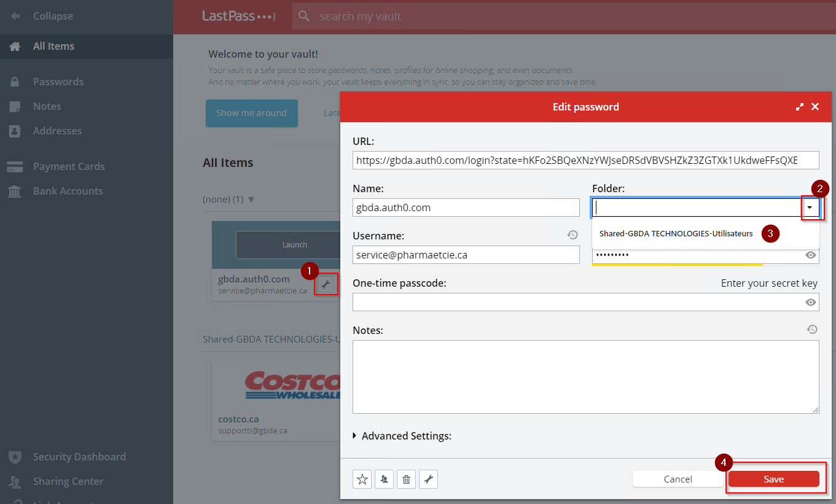The height and width of the screenshot is (504, 836).
Task: Reveal password with the eye icon
Action: click(x=811, y=255)
